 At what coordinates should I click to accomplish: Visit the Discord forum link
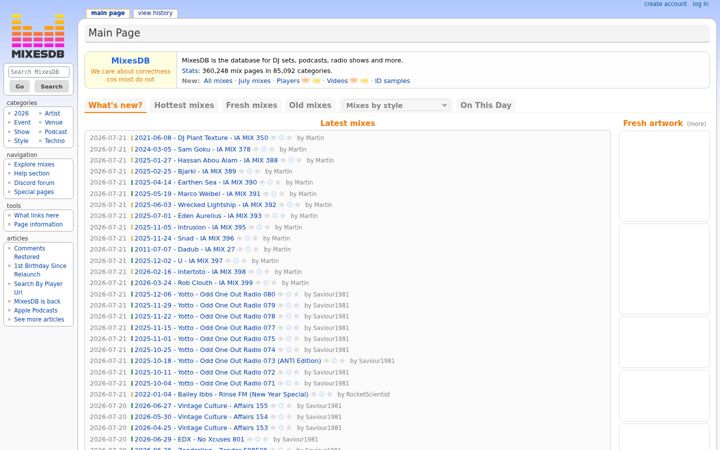(34, 183)
